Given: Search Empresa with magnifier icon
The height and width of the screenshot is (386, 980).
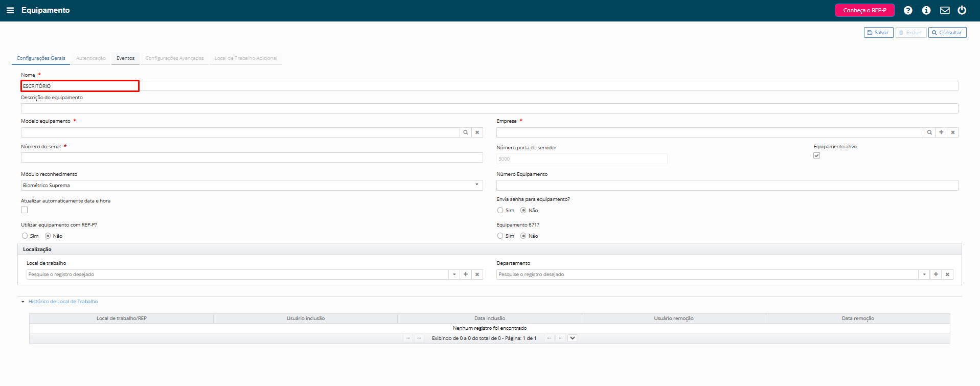Looking at the screenshot, I should click(929, 132).
